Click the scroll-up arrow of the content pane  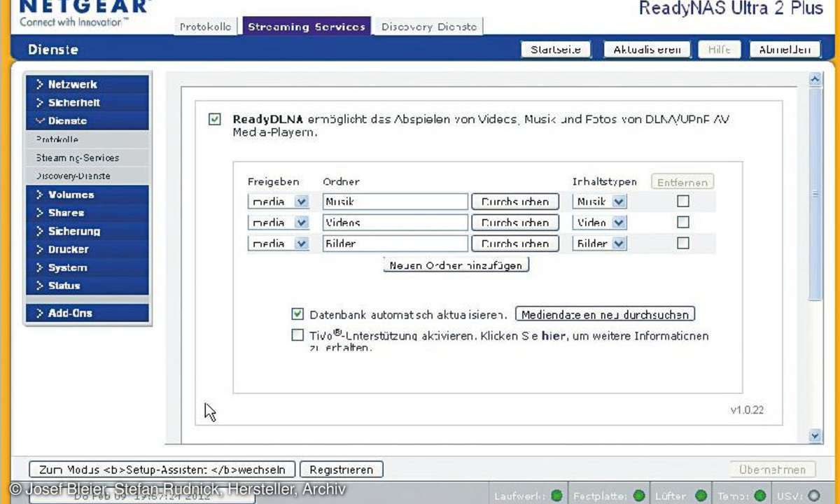pyautogui.click(x=815, y=79)
